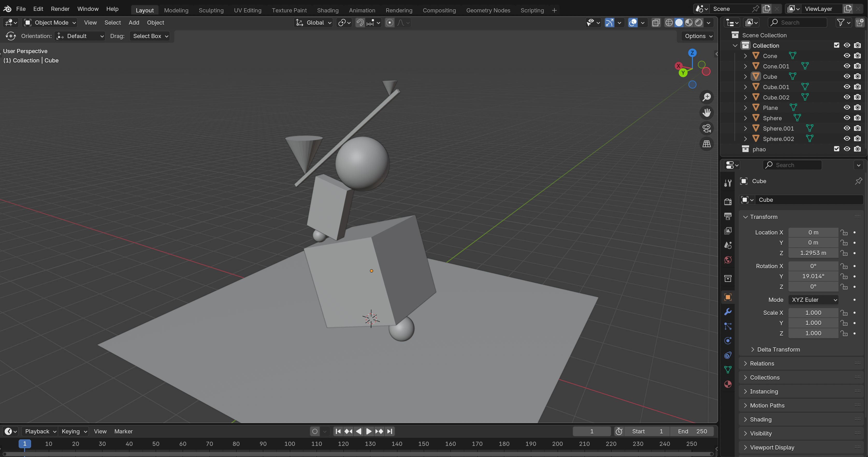Open the Physics properties tab icon
The height and width of the screenshot is (457, 868).
pos(728,341)
